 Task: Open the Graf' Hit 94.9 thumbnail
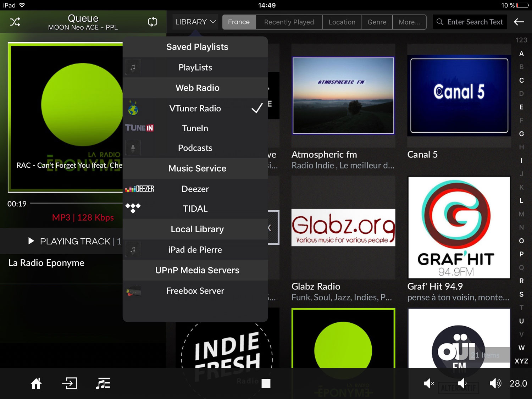pos(459,227)
